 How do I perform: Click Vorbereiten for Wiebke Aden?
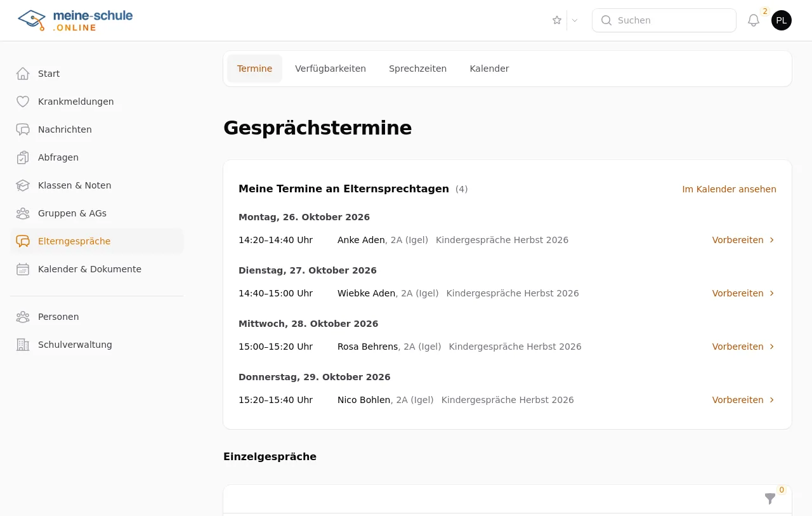[743, 293]
